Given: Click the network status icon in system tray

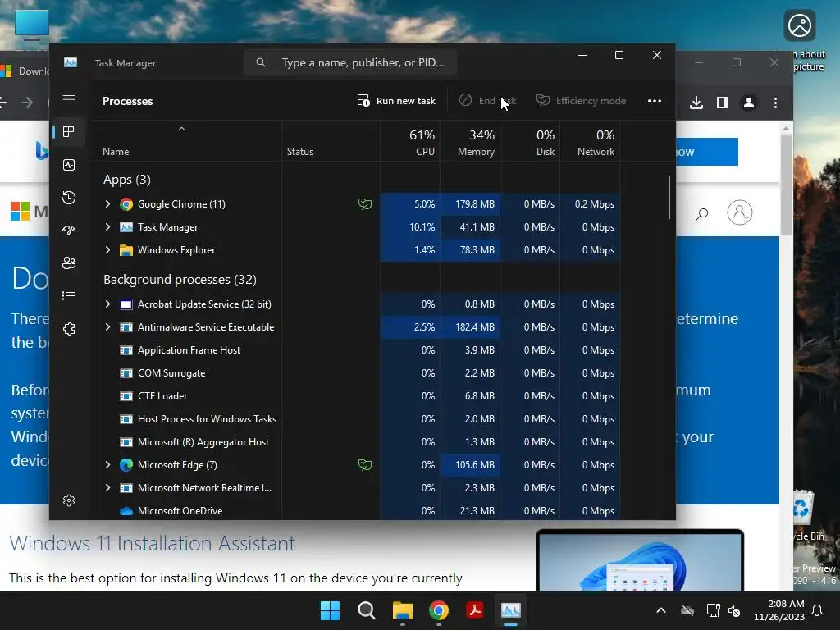Looking at the screenshot, I should point(713,610).
